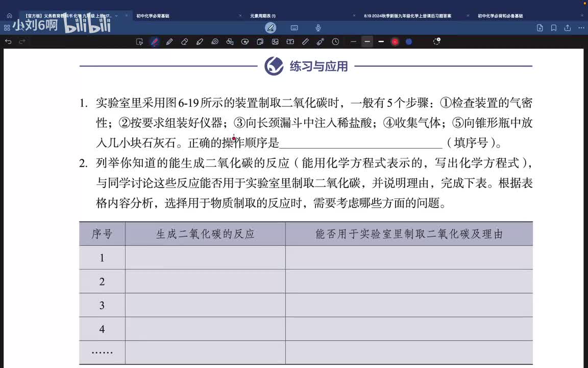Select the AI lasso selection tool

(x=139, y=42)
